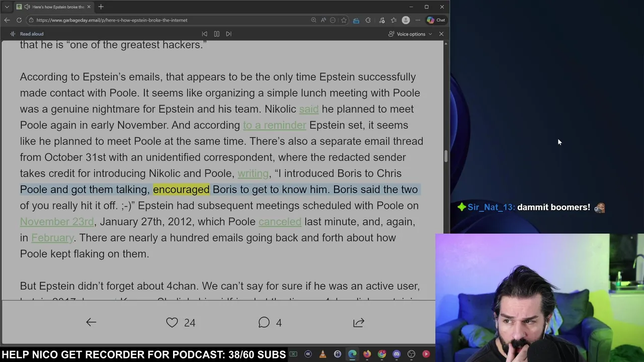The height and width of the screenshot is (362, 644).
Task: Open OBS Studio from the taskbar
Action: click(411, 354)
